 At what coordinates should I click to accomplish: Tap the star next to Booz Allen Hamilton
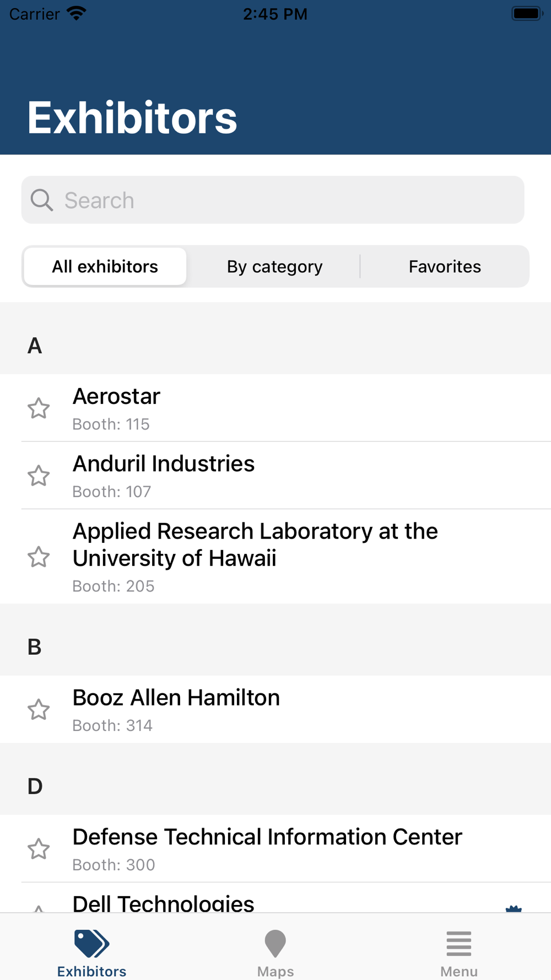point(39,709)
